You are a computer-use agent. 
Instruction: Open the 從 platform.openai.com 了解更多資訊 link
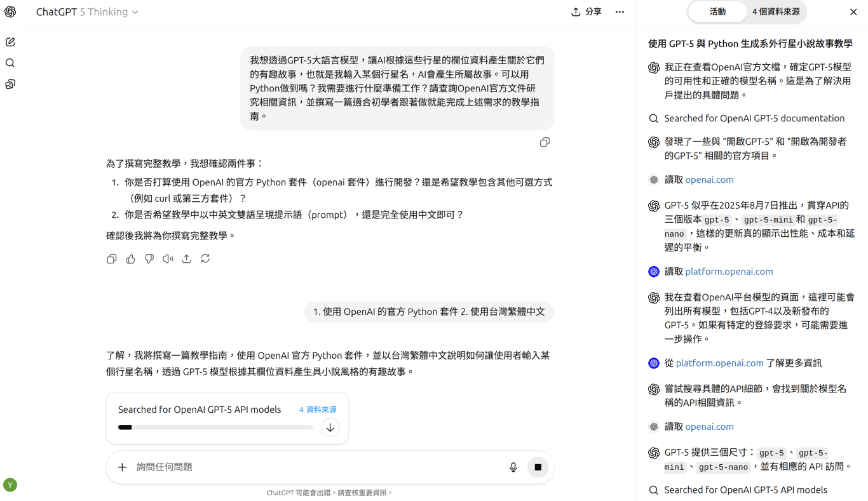pyautogui.click(x=719, y=363)
